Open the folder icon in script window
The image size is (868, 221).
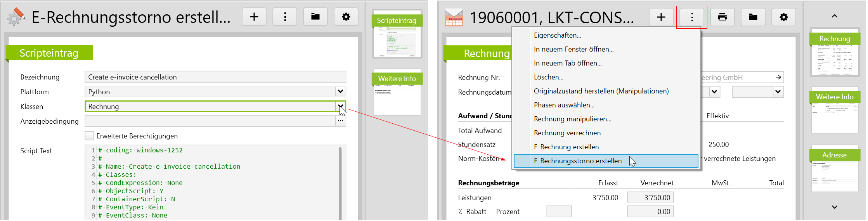click(315, 17)
